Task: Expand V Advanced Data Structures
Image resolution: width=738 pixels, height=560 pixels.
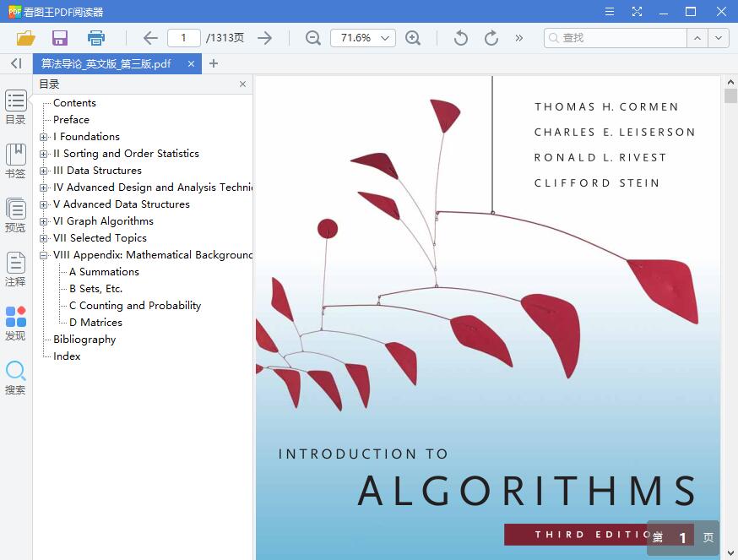Action: coord(43,205)
